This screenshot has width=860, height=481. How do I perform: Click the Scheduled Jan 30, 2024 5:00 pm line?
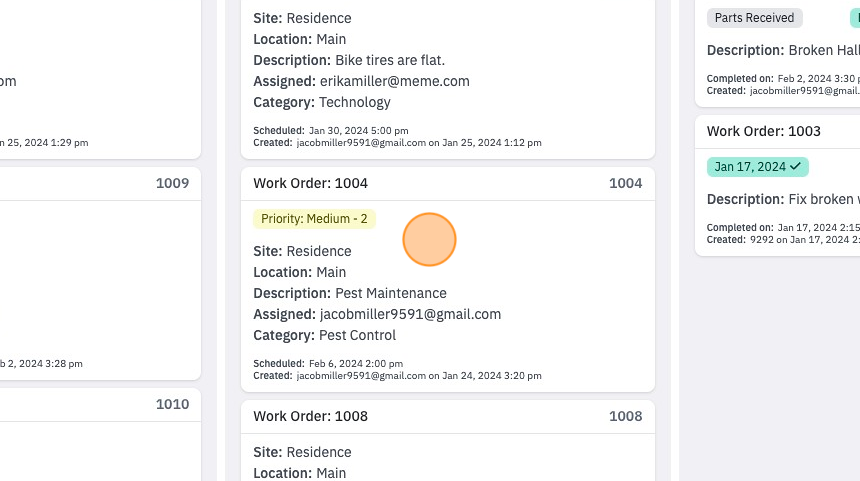pyautogui.click(x=331, y=131)
